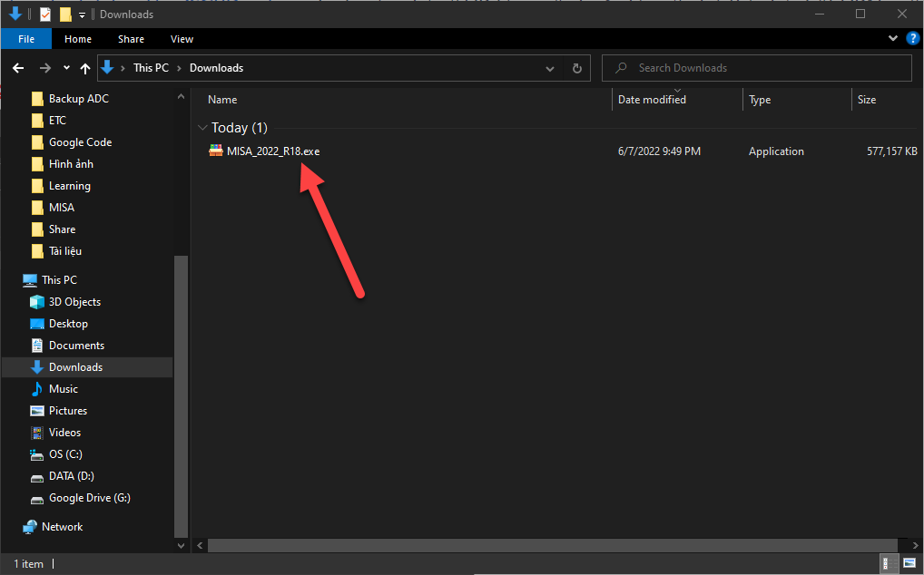
Task: Collapse the Today (1) group
Action: [202, 128]
